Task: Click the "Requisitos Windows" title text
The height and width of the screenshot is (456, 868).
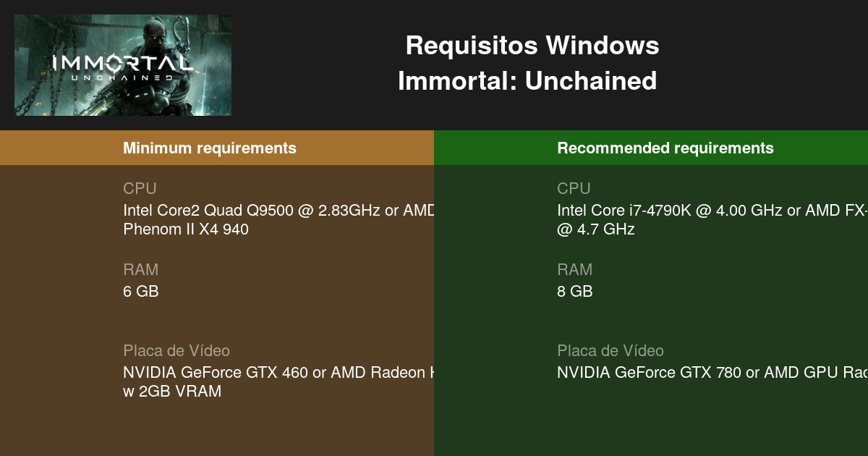Action: pos(532,46)
